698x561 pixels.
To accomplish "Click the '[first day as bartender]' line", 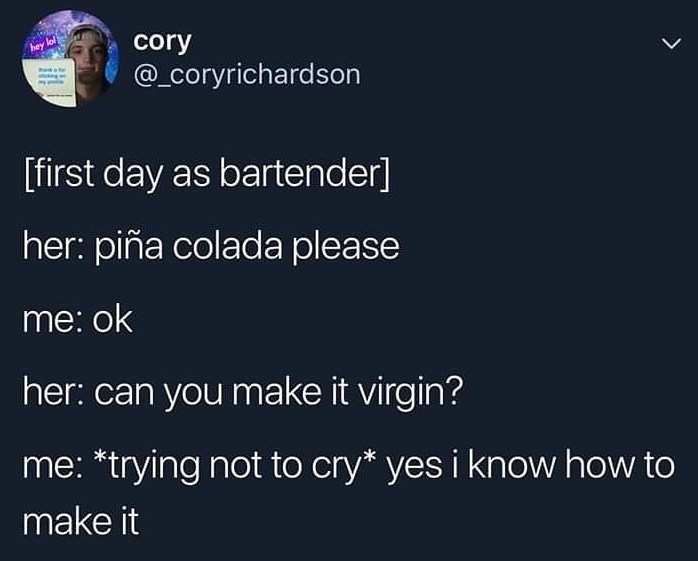I will [207, 173].
